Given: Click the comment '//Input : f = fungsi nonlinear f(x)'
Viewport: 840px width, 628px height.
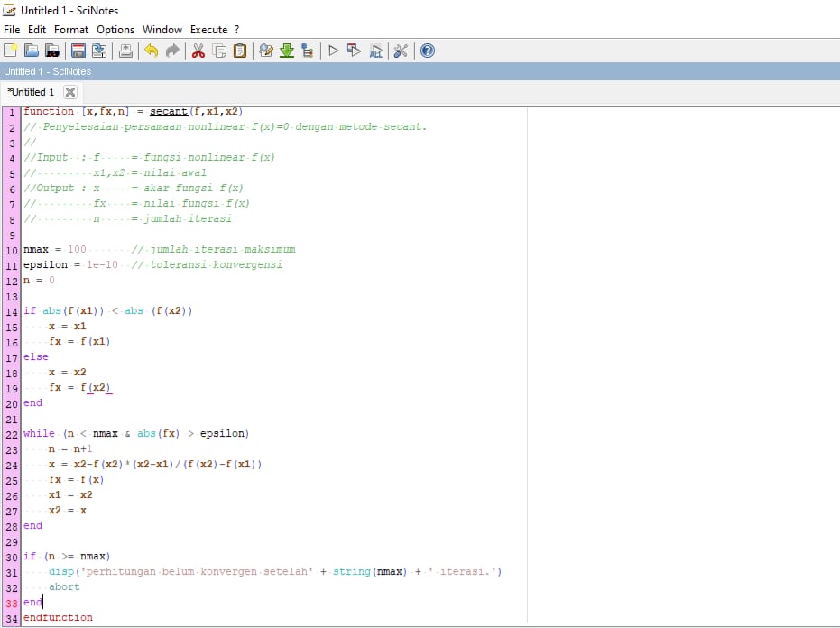Looking at the screenshot, I should (149, 157).
